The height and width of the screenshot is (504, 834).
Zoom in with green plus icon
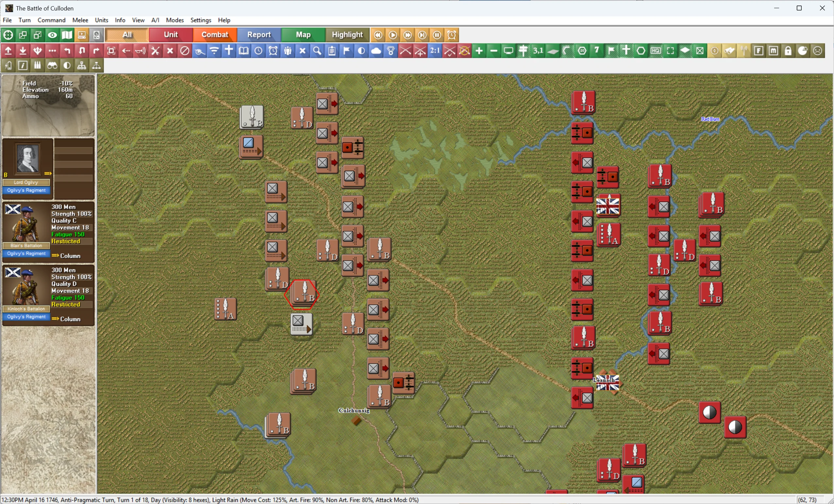(479, 51)
